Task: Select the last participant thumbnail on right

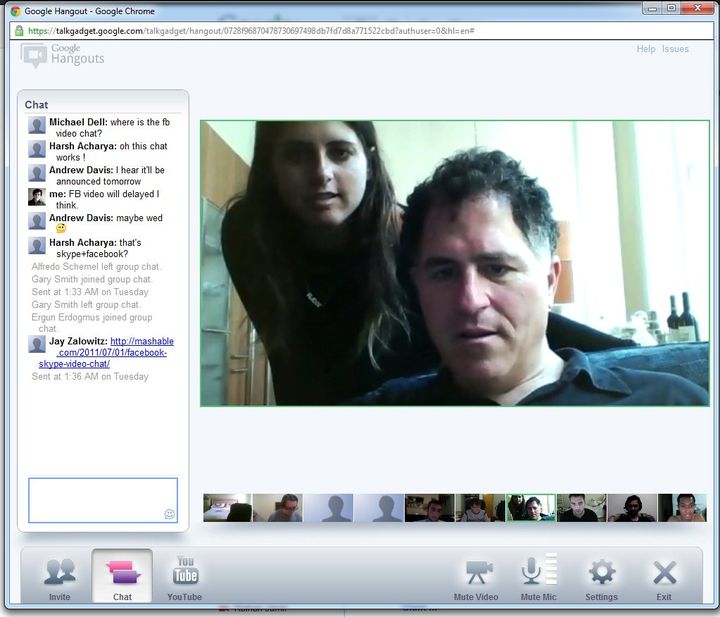Action: tap(684, 508)
